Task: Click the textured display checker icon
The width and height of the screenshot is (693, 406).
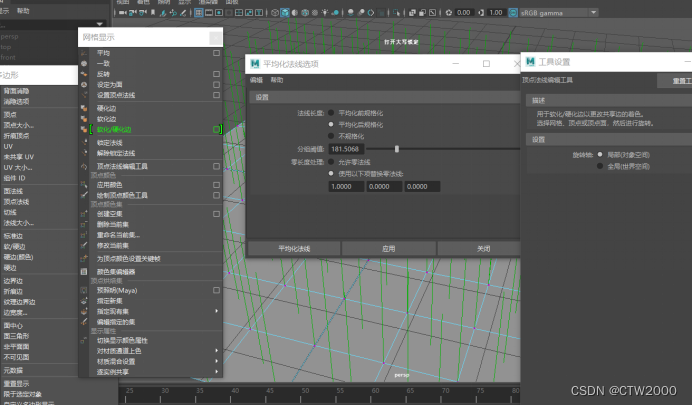Action: (x=315, y=13)
